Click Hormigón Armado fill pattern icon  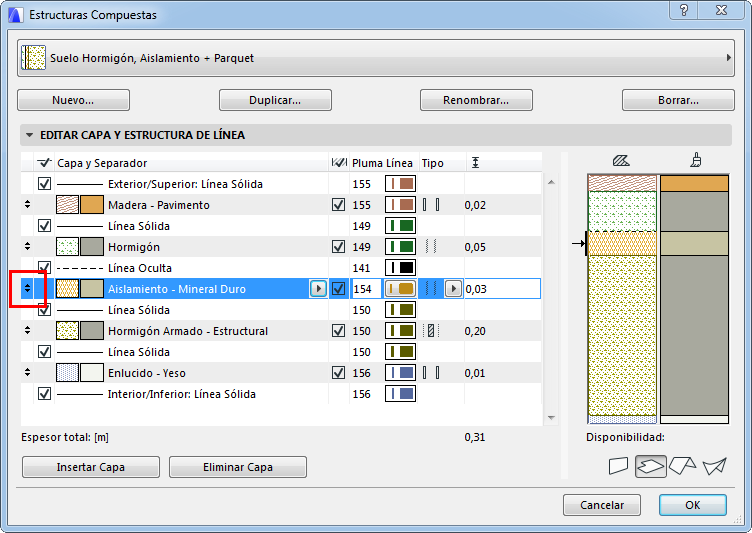(68, 331)
